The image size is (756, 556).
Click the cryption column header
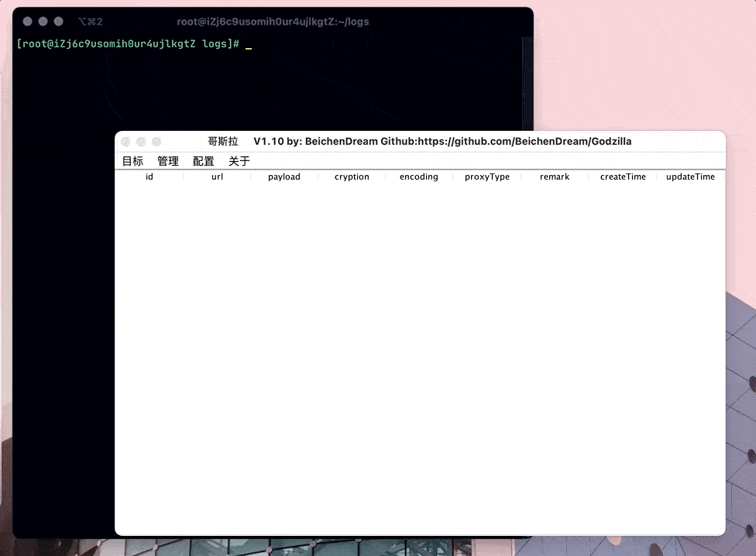(352, 177)
